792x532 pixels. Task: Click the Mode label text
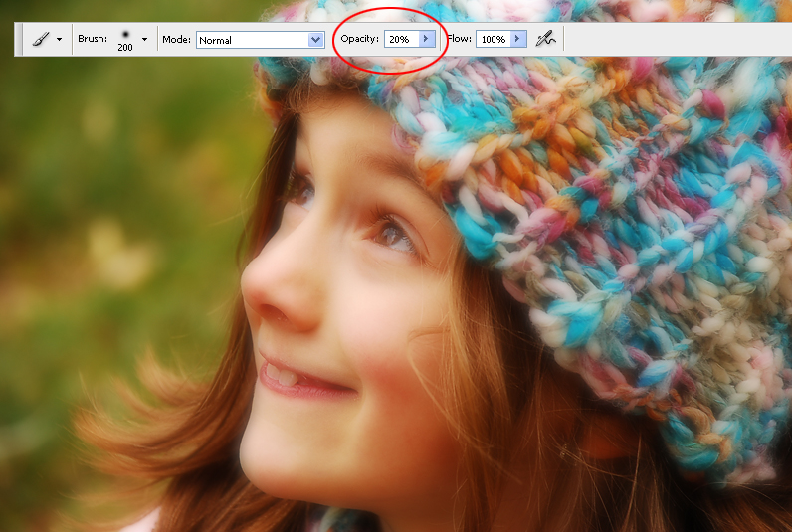pyautogui.click(x=176, y=39)
